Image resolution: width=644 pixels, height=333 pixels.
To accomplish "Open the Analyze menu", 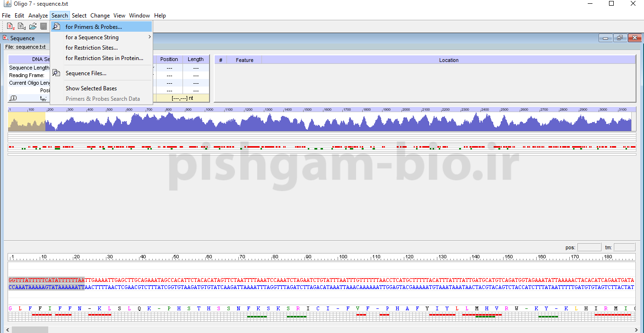I will (38, 16).
